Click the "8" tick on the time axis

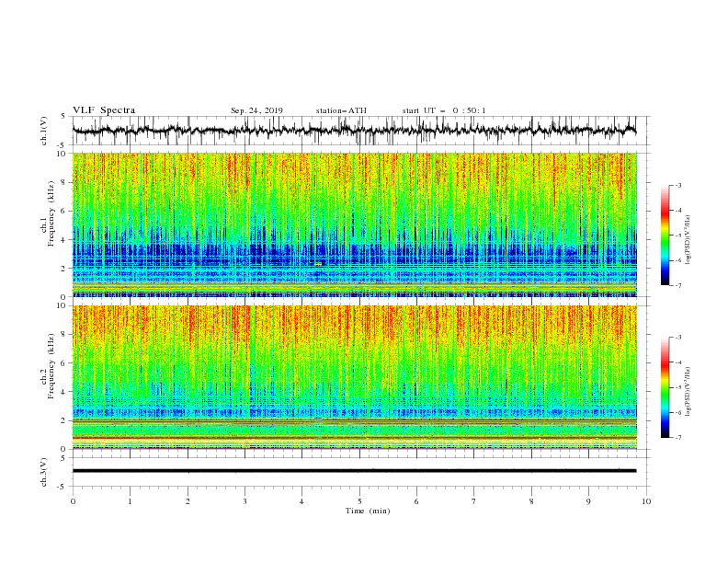tap(531, 501)
